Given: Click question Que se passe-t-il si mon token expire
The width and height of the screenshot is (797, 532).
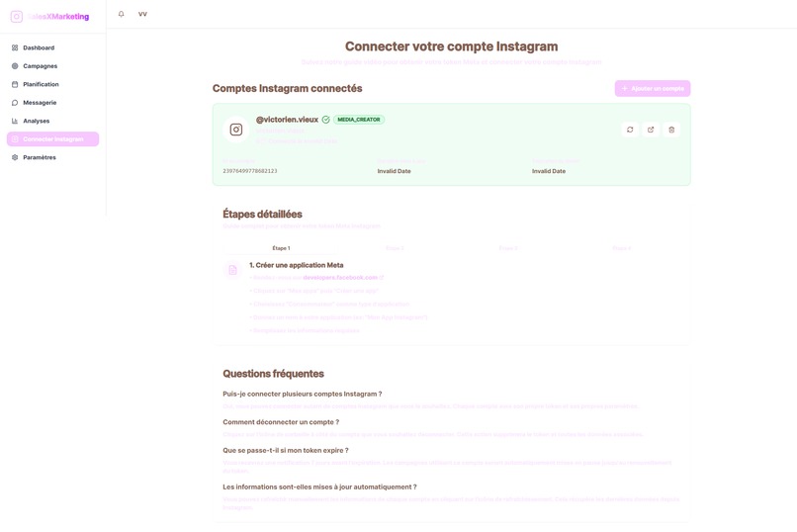Looking at the screenshot, I should [286, 450].
